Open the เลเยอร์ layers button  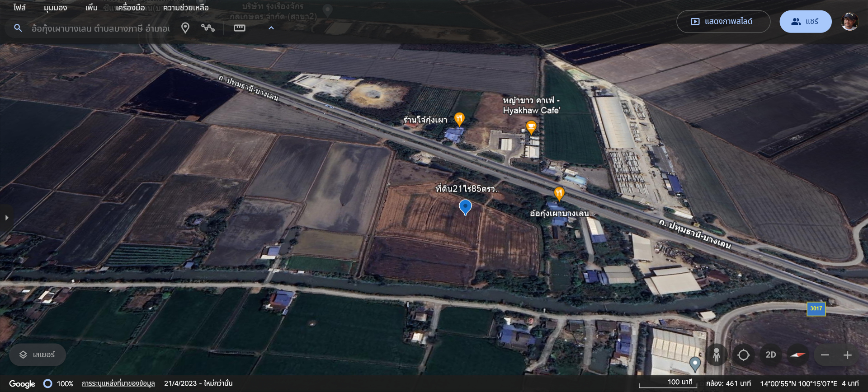click(x=38, y=355)
